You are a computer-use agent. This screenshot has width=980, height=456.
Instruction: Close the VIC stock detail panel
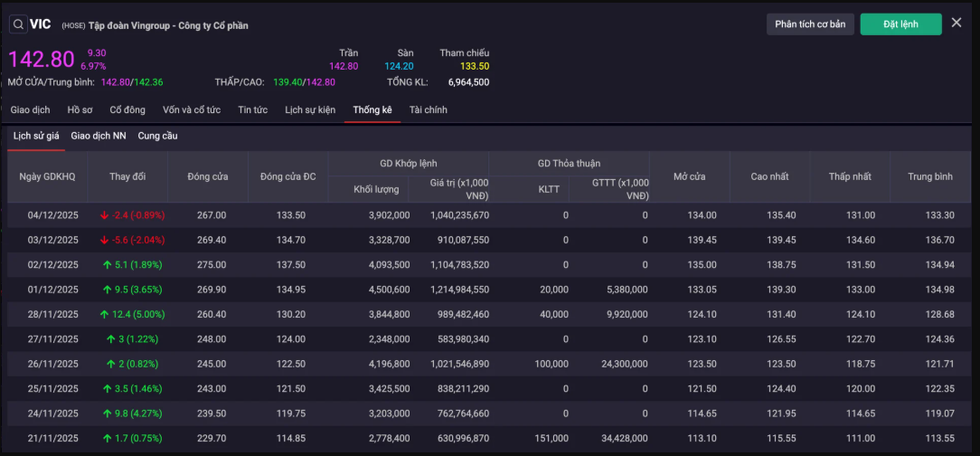click(956, 23)
